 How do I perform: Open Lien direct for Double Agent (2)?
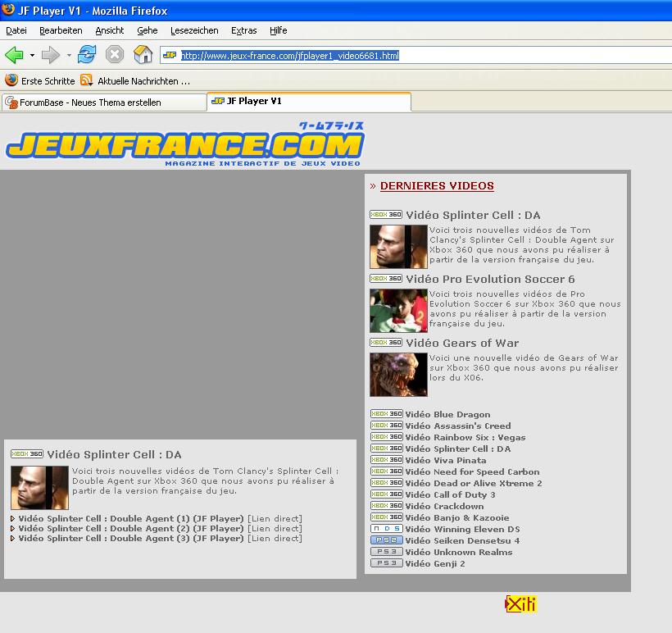pos(275,528)
